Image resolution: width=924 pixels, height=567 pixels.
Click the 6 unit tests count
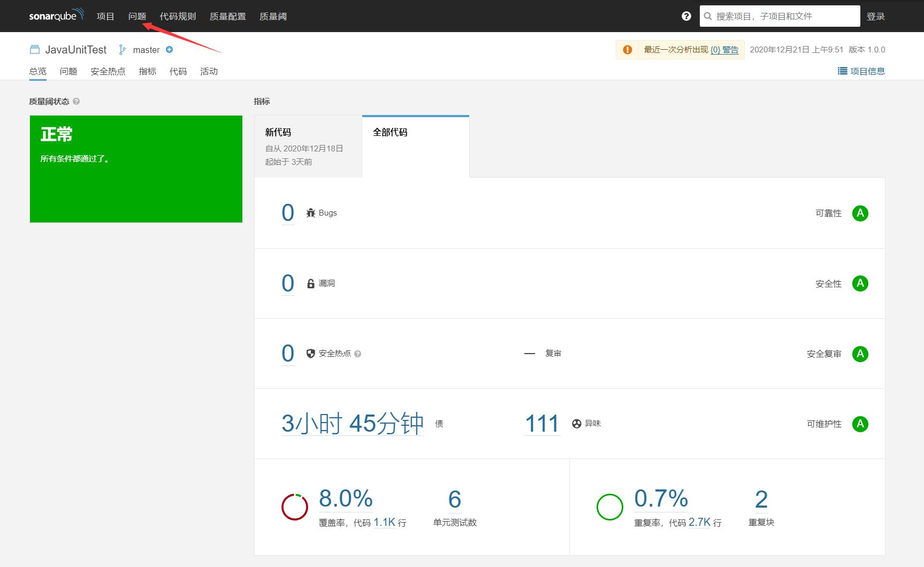point(455,500)
